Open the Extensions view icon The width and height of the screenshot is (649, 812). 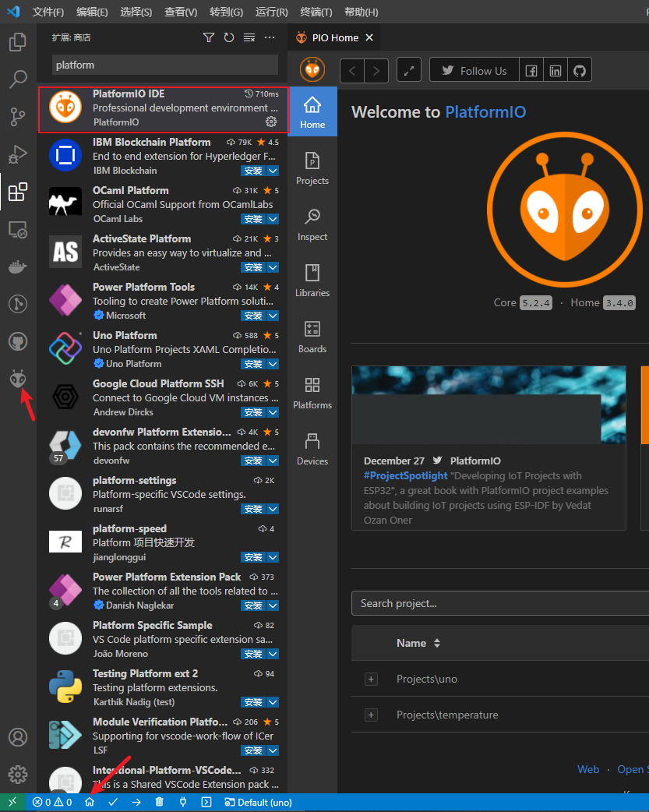[18, 192]
